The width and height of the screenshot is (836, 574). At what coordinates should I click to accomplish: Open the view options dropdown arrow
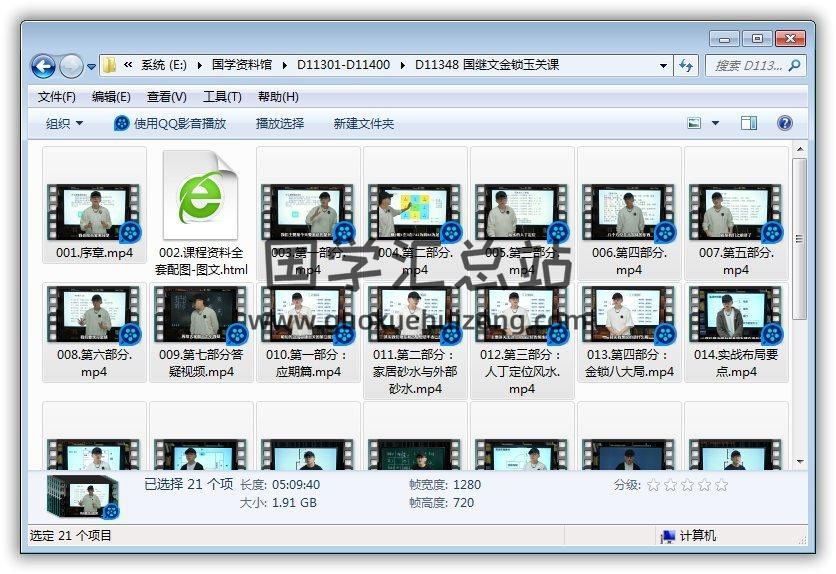point(715,123)
